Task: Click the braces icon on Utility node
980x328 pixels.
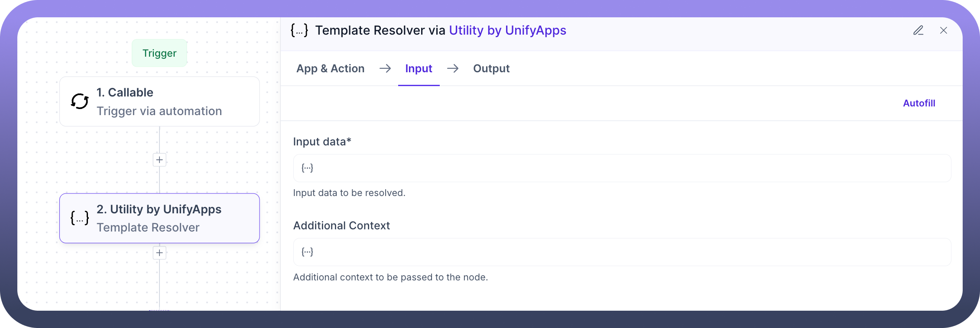Action: (x=80, y=218)
